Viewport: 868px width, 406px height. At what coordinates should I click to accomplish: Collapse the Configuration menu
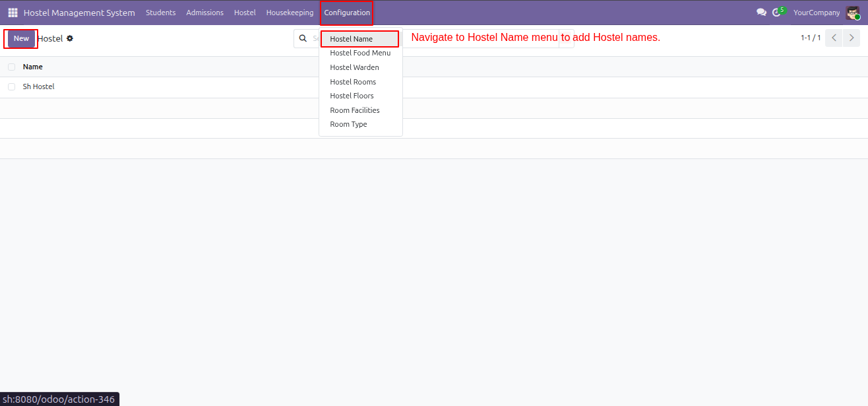(347, 13)
